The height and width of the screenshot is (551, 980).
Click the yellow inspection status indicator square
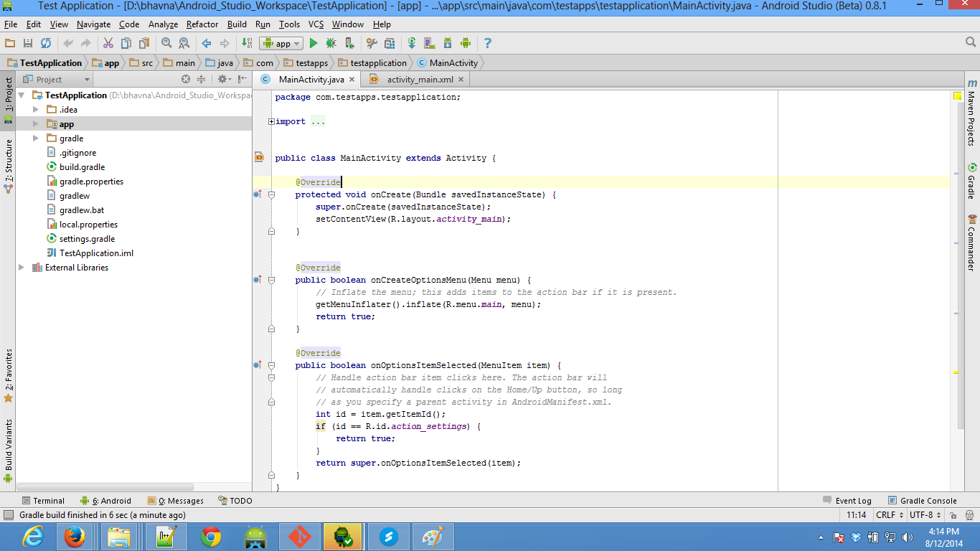click(957, 96)
